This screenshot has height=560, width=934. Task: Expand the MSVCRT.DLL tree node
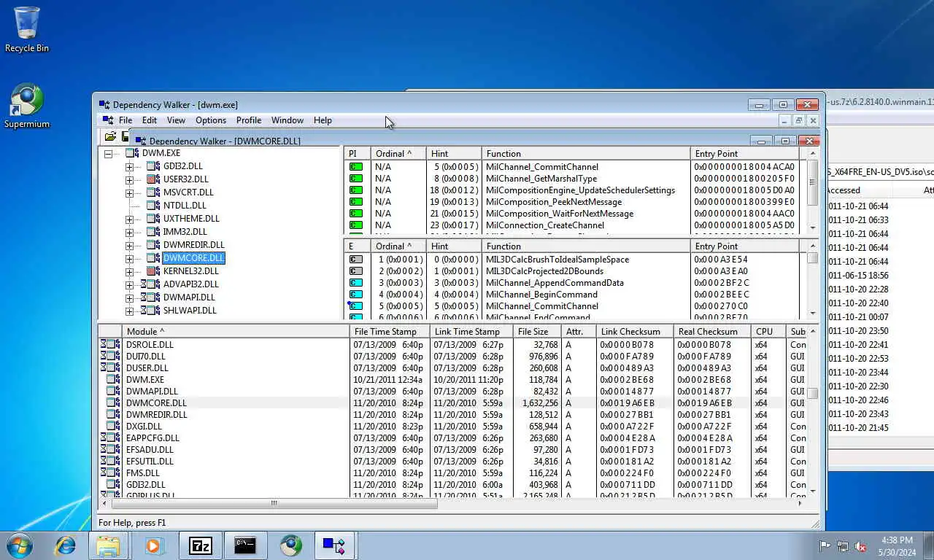coord(130,193)
